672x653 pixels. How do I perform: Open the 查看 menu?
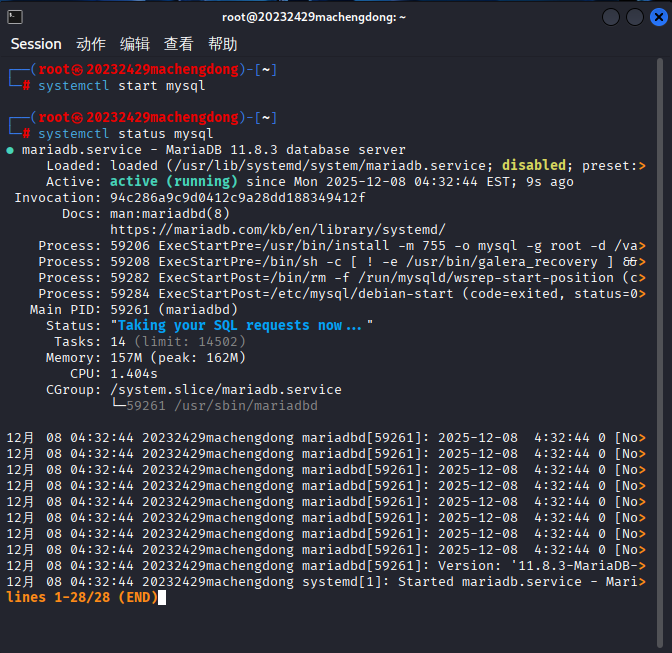click(x=179, y=44)
